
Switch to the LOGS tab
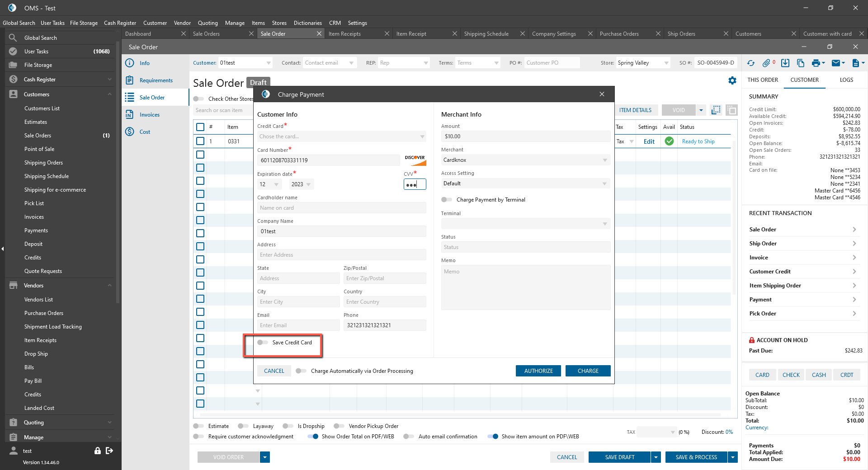846,80
